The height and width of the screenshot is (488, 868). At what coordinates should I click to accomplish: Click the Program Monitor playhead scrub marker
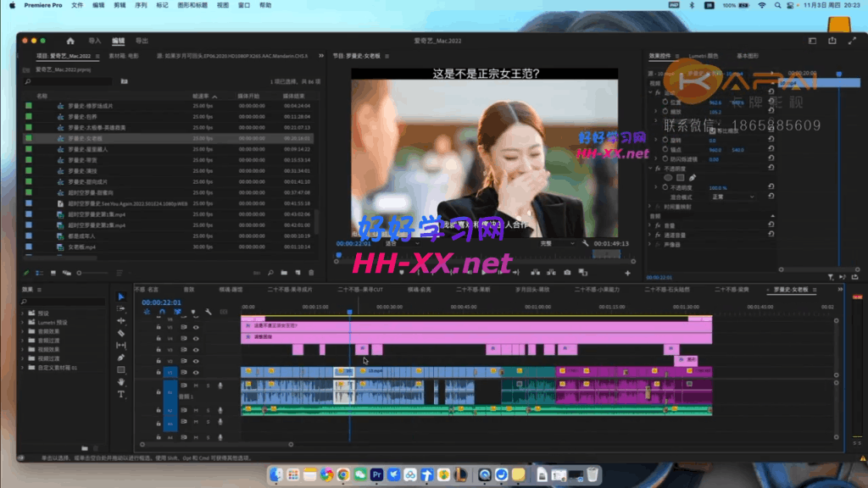click(339, 255)
